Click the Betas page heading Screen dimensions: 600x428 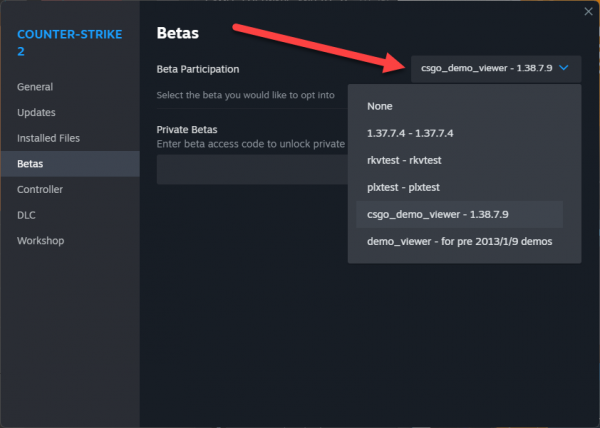tap(178, 33)
